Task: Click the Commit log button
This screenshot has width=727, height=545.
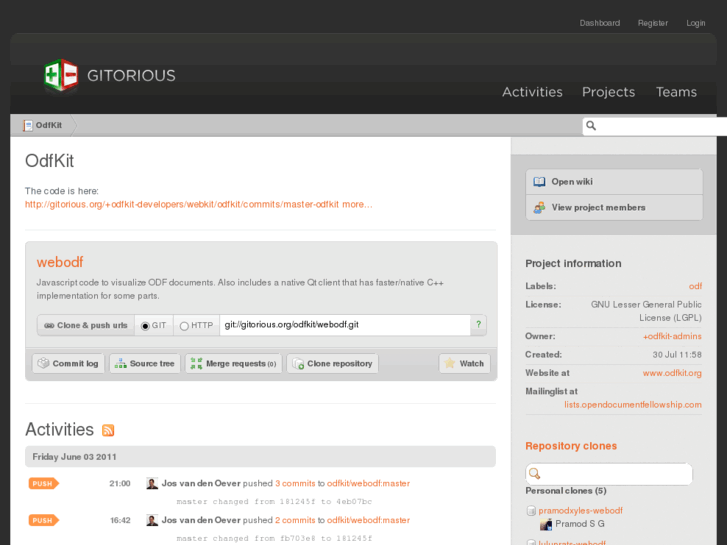Action: click(68, 364)
